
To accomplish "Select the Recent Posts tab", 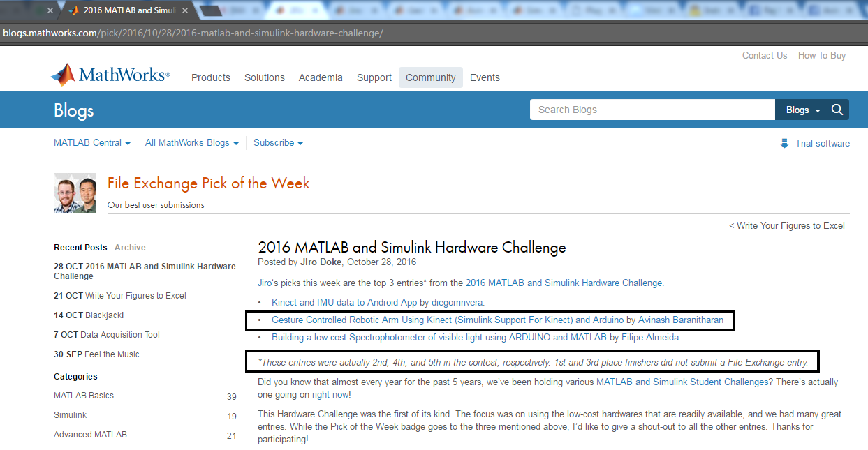I will point(80,248).
